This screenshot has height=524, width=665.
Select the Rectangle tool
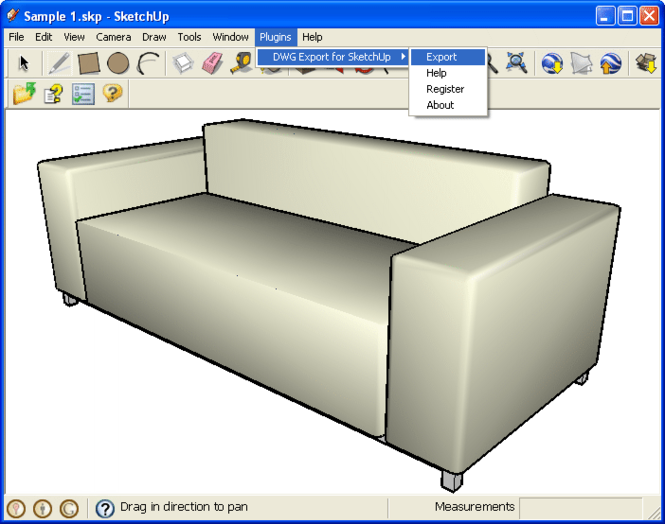point(89,64)
